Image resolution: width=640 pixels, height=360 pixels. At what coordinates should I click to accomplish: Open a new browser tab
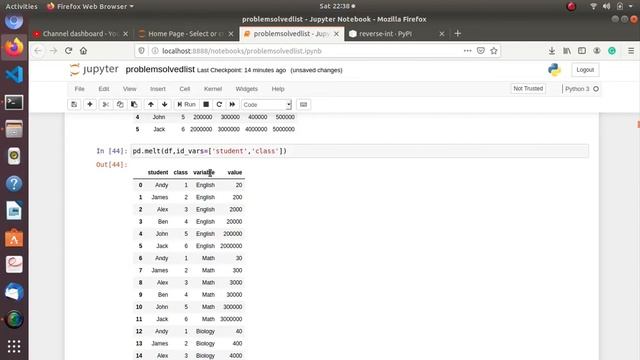(458, 33)
